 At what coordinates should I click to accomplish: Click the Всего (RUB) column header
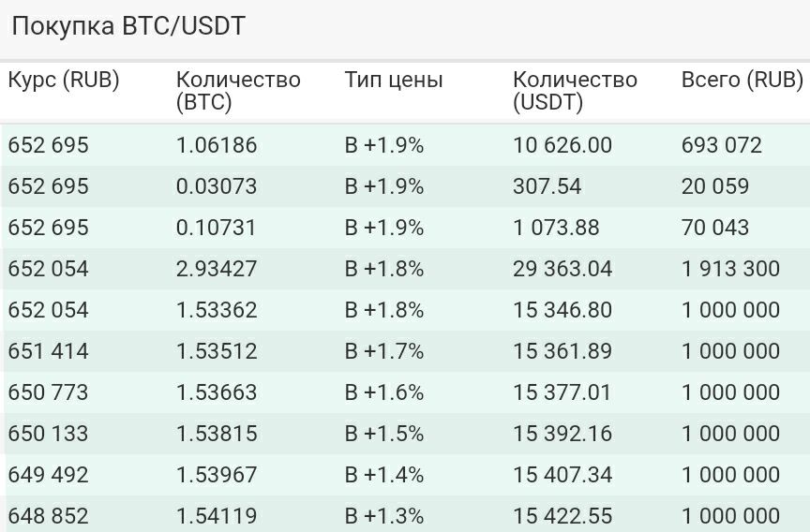point(742,80)
